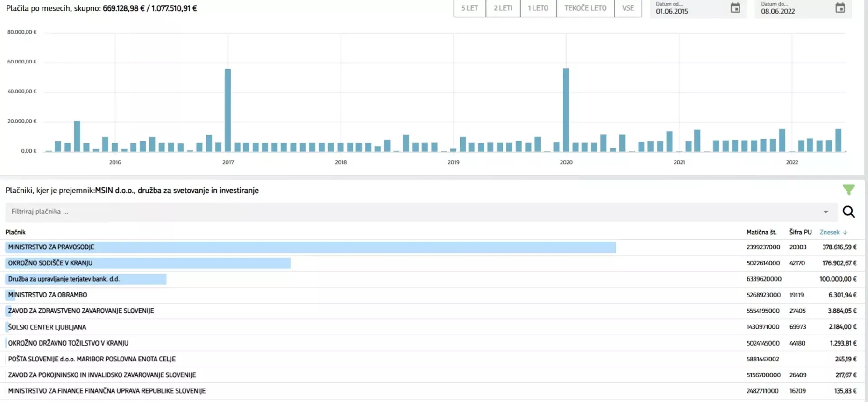
Task: Sort table by Znesek column header
Action: click(x=829, y=232)
